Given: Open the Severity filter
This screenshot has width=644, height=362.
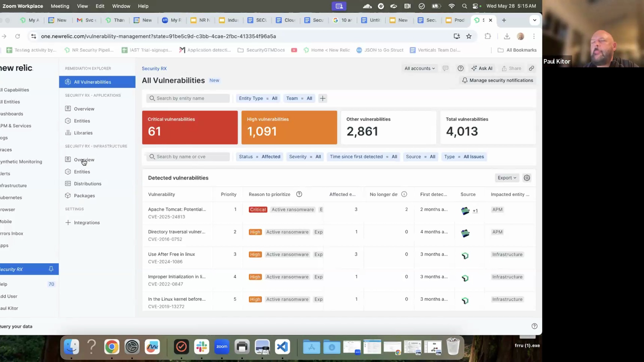Looking at the screenshot, I should 305,157.
